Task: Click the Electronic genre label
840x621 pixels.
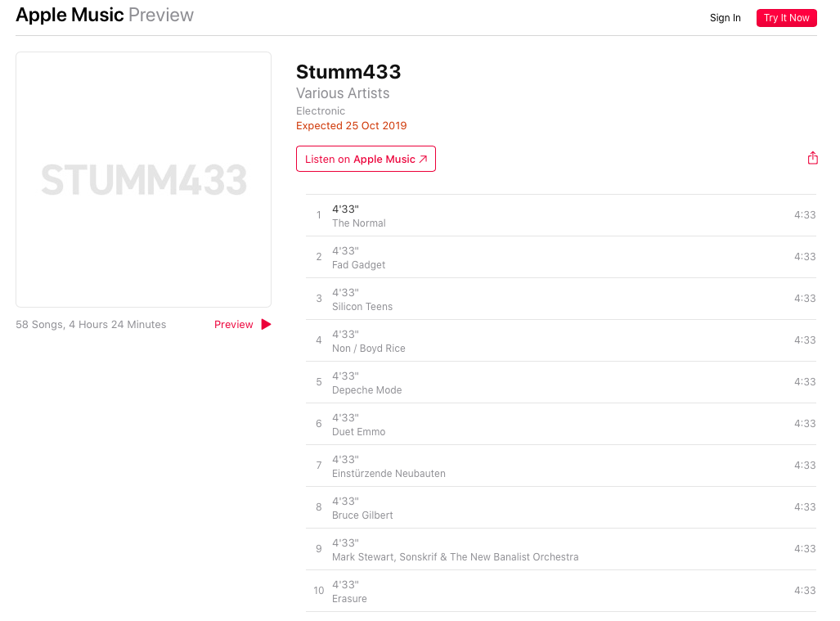Action: click(321, 111)
